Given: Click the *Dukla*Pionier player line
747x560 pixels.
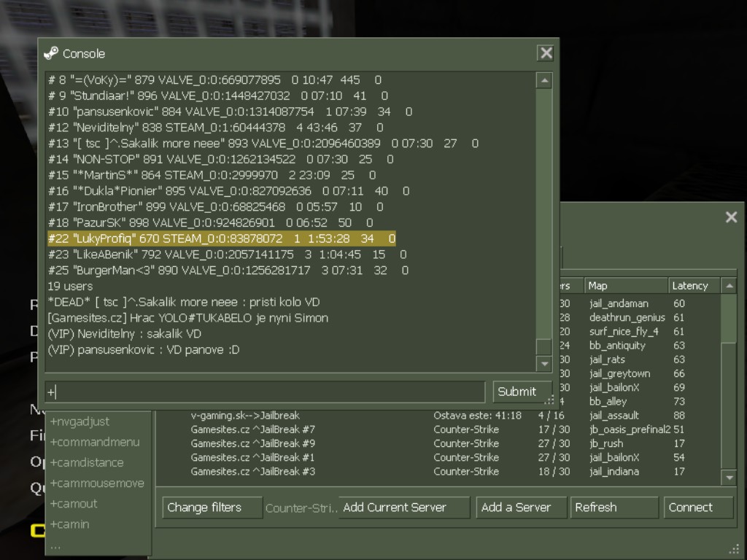Looking at the screenshot, I should pos(228,190).
